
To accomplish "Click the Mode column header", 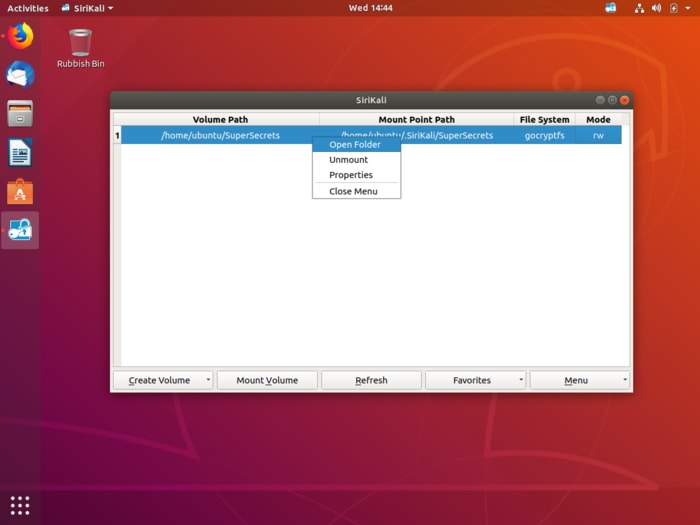I will (598, 120).
